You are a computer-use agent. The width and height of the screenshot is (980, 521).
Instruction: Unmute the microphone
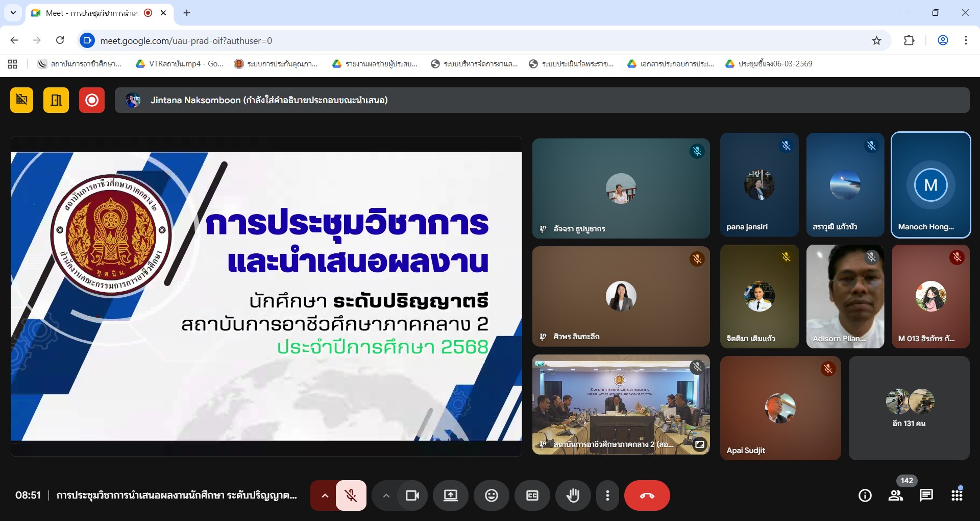(x=351, y=495)
